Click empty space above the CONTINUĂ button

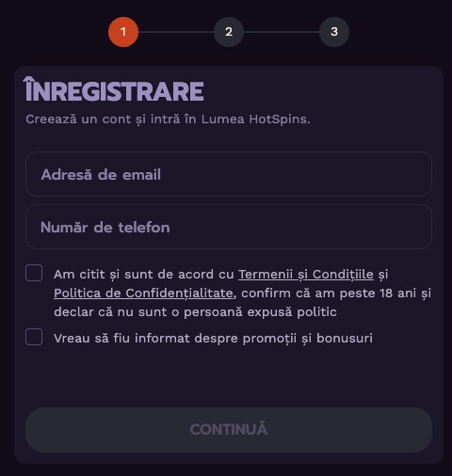click(229, 376)
